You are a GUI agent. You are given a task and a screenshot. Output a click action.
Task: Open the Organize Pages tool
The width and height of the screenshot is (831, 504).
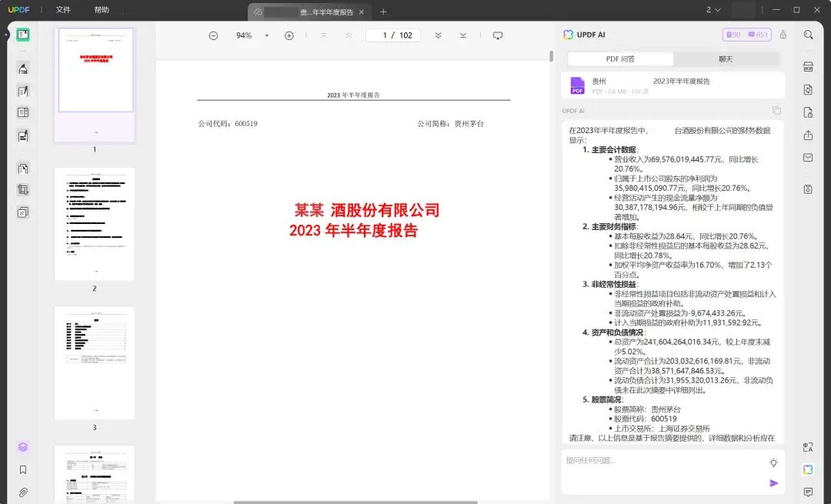tap(23, 112)
